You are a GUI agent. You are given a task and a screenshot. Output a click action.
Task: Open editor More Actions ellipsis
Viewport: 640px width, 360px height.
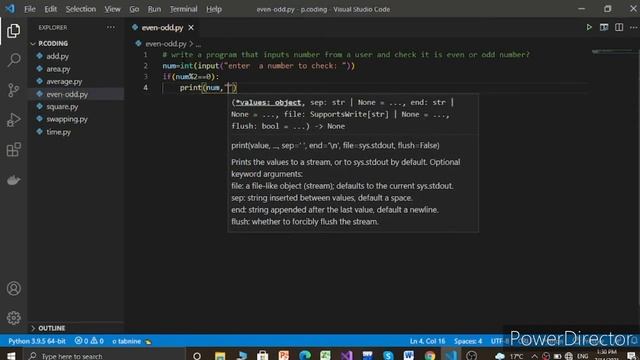(633, 27)
